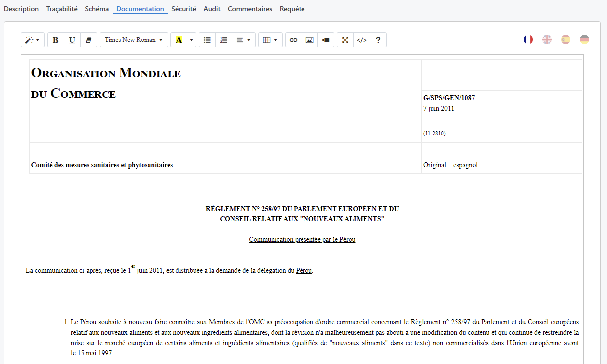Select the Documentation tab
The height and width of the screenshot is (364, 607).
pos(140,9)
